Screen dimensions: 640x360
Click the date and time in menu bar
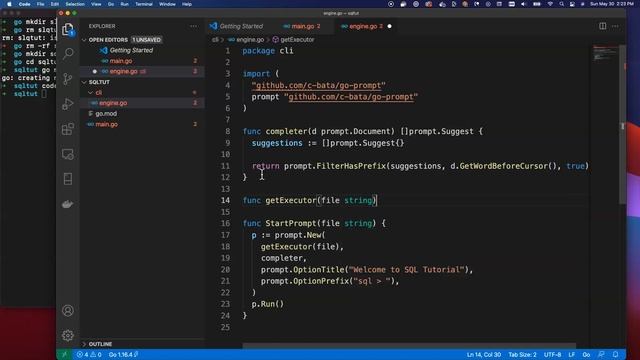[x=612, y=4]
